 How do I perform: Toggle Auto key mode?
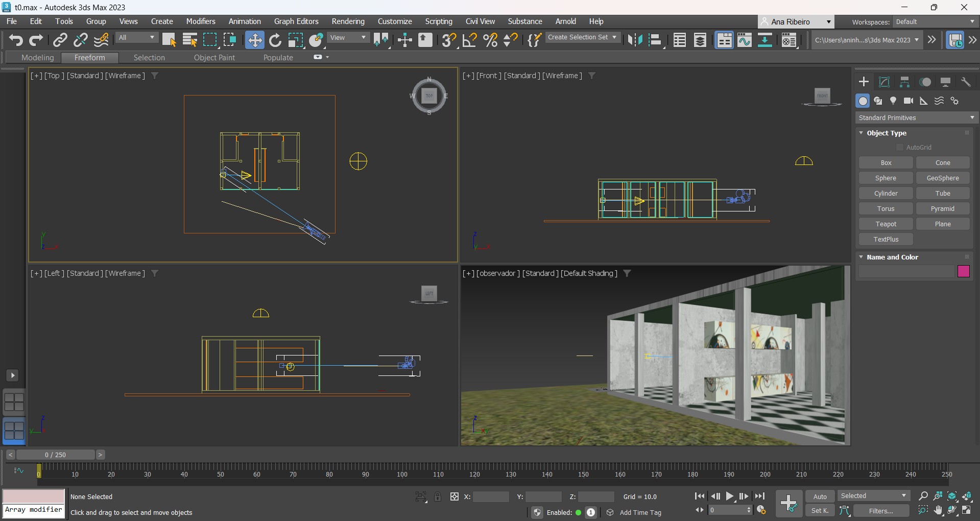point(820,496)
